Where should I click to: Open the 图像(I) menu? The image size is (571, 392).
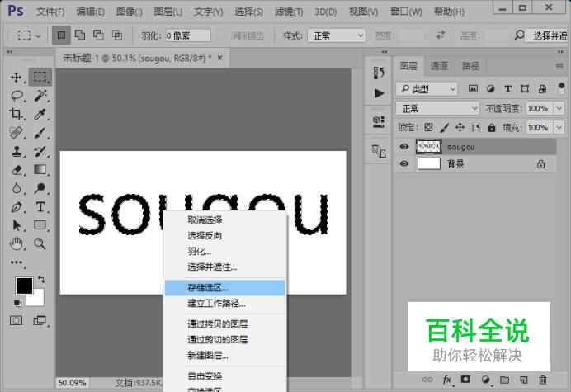pos(129,12)
